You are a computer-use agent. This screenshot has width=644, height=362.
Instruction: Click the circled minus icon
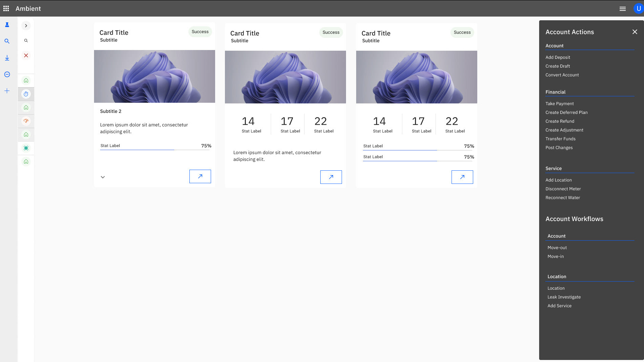point(7,74)
